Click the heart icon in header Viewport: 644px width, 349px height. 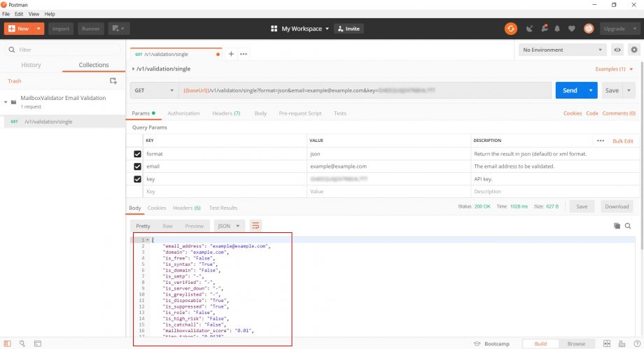point(571,29)
